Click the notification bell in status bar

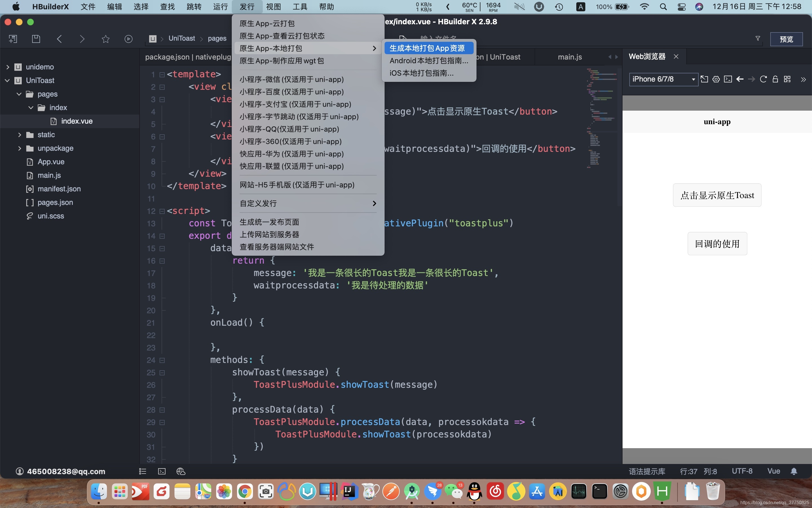[x=794, y=471]
